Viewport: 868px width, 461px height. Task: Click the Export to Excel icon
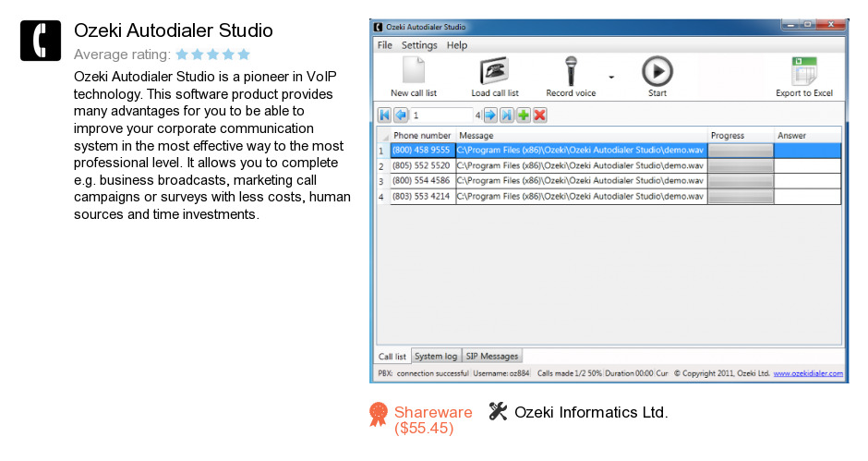pos(803,71)
